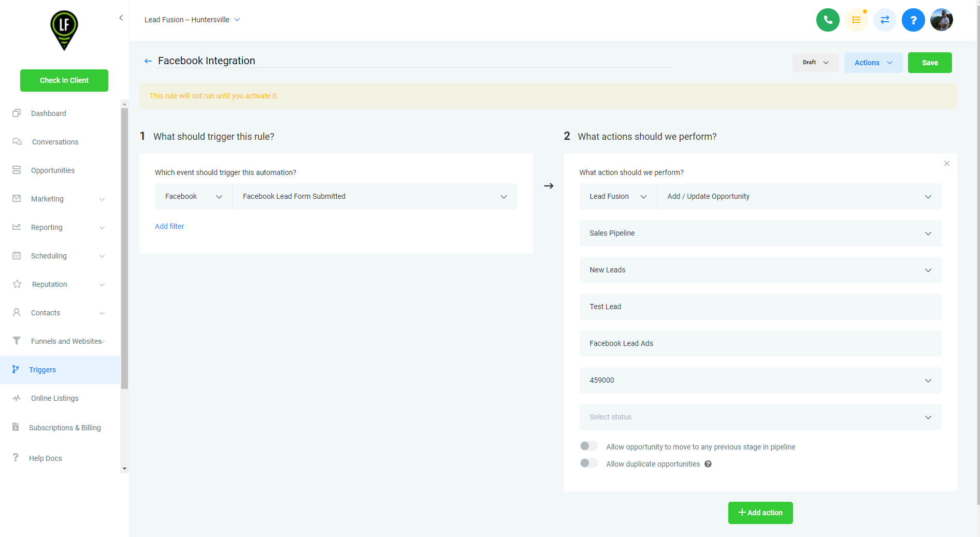The image size is (980, 537).
Task: Click the Lead Fusion logo
Action: [64, 31]
